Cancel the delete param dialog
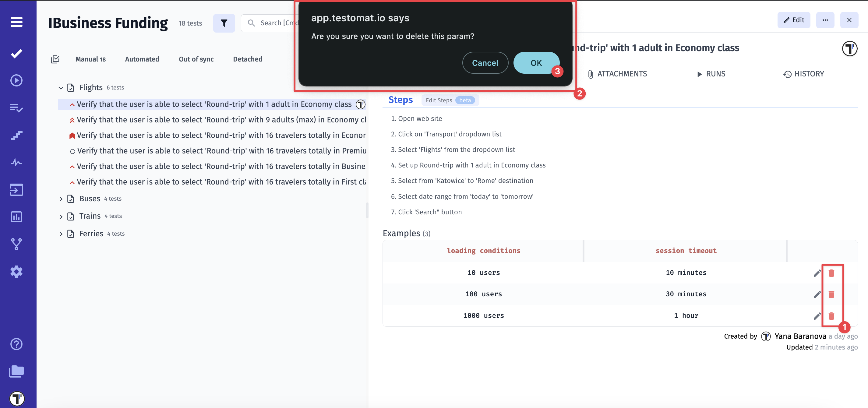This screenshot has width=868, height=408. 485,63
